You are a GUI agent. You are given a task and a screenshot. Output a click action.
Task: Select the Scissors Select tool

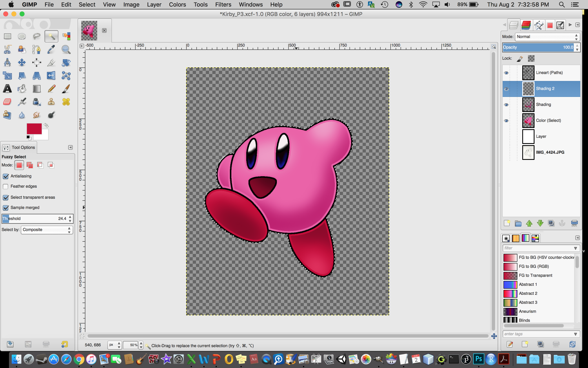pyautogui.click(x=7, y=49)
